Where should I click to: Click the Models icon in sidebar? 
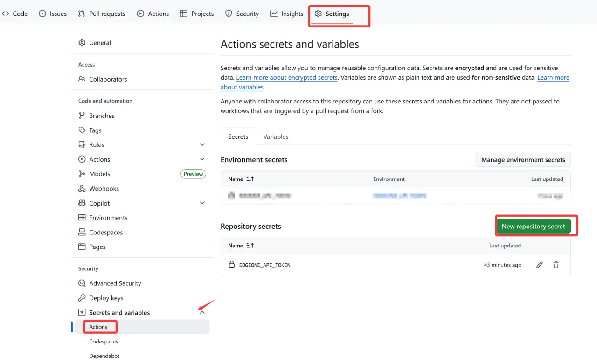[x=82, y=174]
